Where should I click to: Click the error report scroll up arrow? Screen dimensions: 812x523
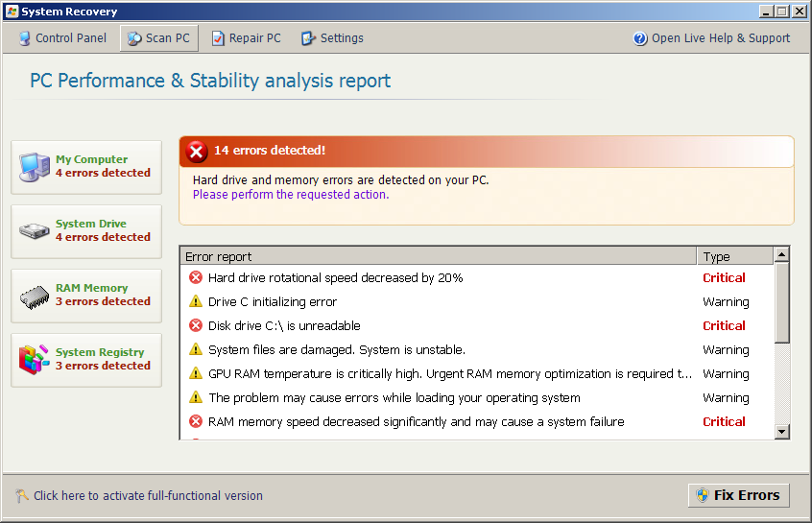click(x=781, y=255)
